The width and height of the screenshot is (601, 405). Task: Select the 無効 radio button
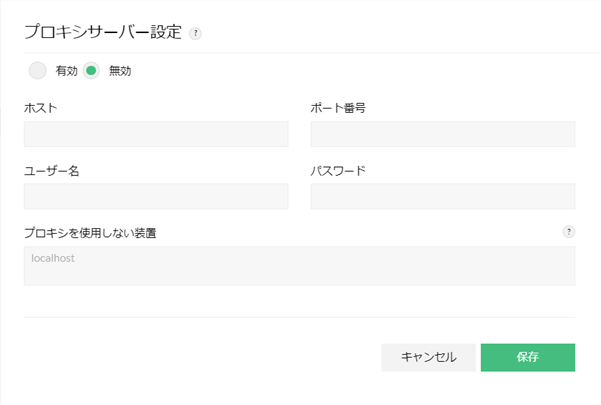(92, 71)
